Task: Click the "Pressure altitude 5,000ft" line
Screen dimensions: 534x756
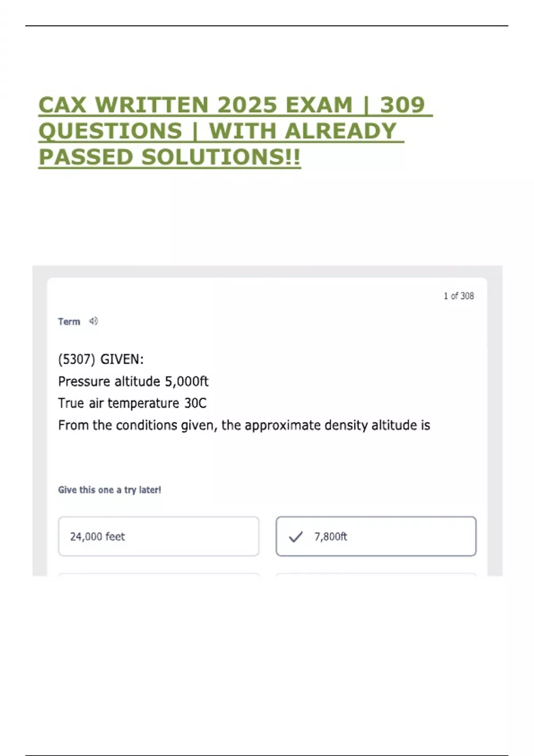Action: [x=133, y=382]
